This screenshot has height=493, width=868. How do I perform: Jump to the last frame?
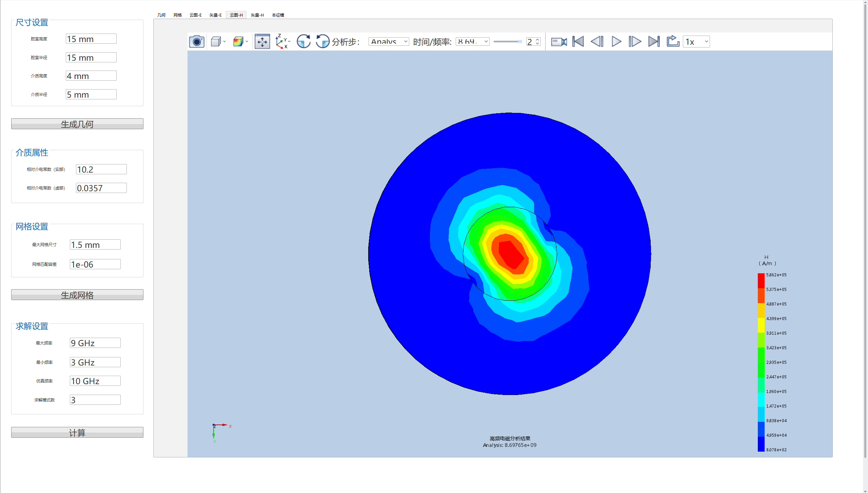coord(654,42)
